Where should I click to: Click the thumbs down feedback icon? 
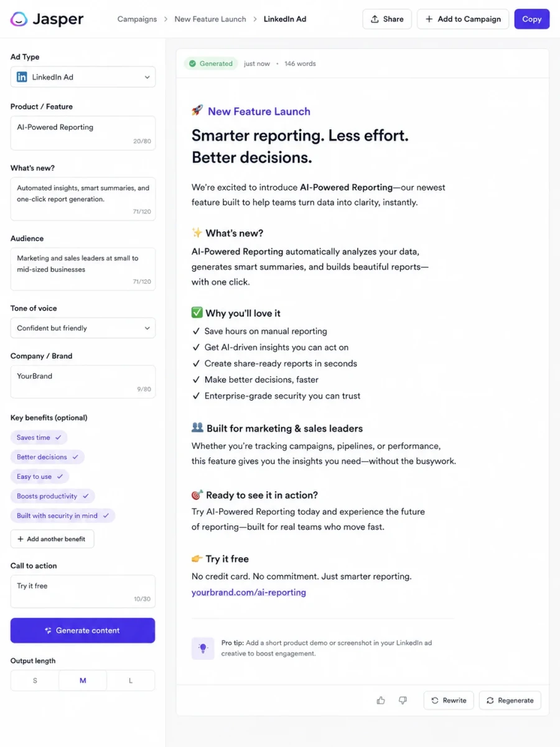pos(403,700)
